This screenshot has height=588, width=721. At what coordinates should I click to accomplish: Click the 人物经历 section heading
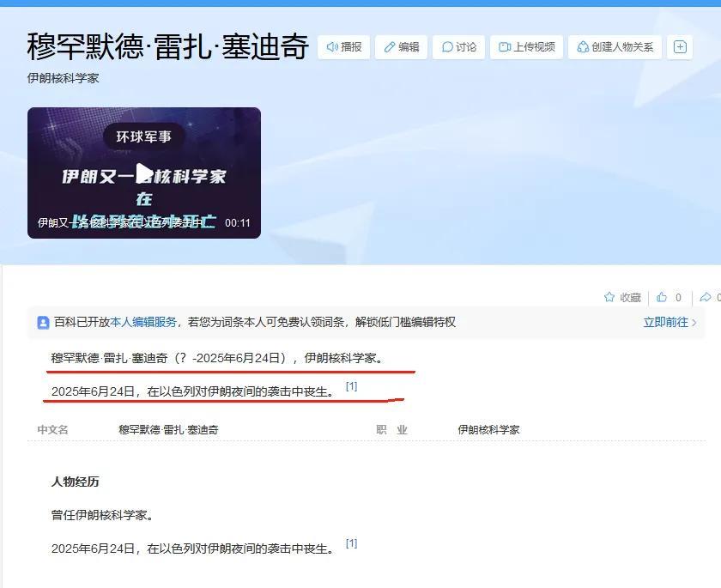75,482
